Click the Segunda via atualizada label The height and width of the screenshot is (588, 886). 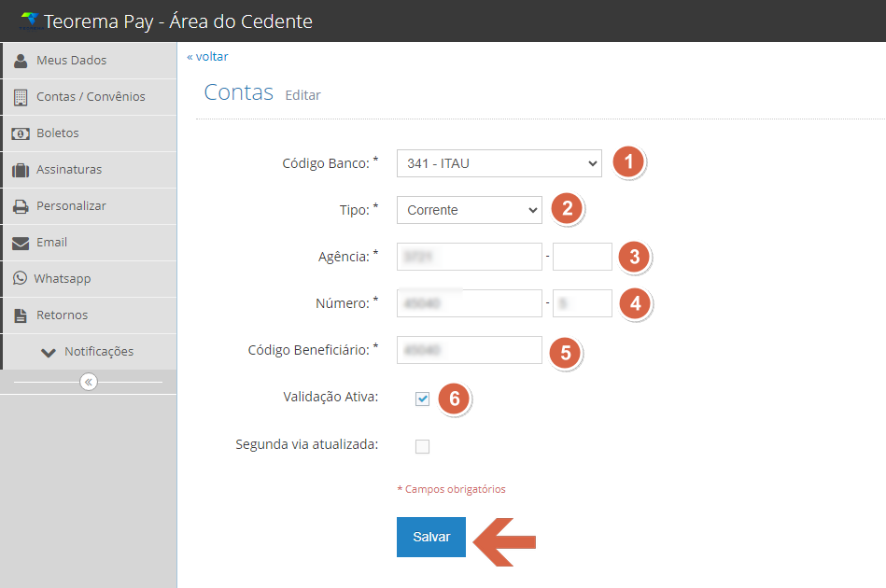[307, 444]
